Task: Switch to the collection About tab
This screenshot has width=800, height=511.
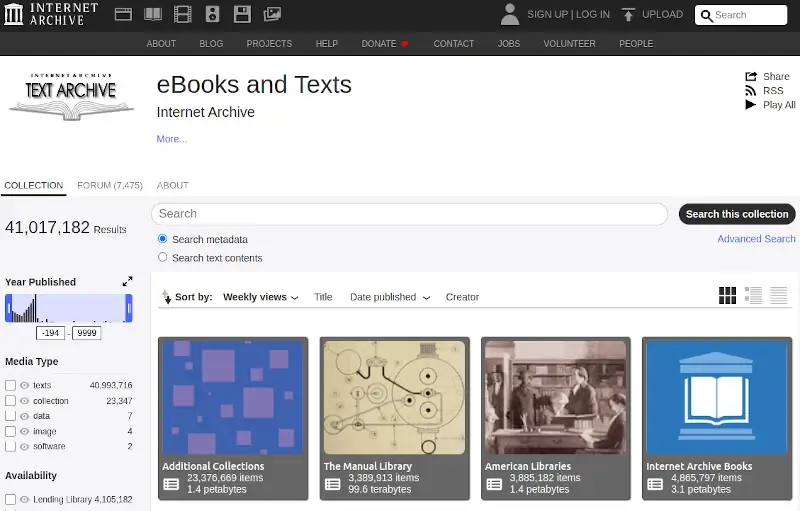Action: (172, 185)
